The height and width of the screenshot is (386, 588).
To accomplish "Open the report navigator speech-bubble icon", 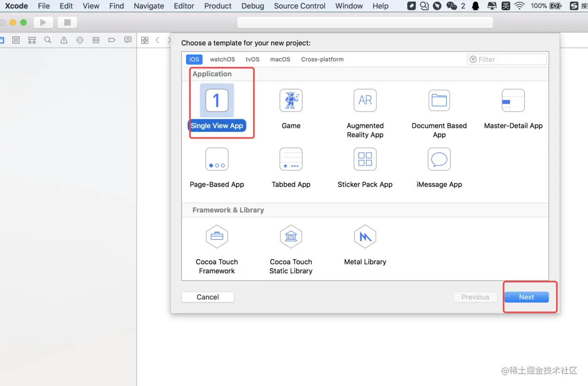I will tap(128, 40).
